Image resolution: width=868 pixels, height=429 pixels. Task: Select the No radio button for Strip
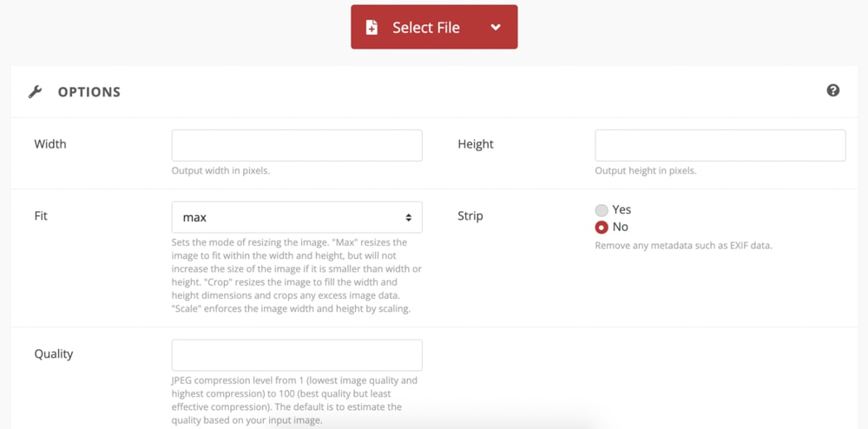(602, 228)
